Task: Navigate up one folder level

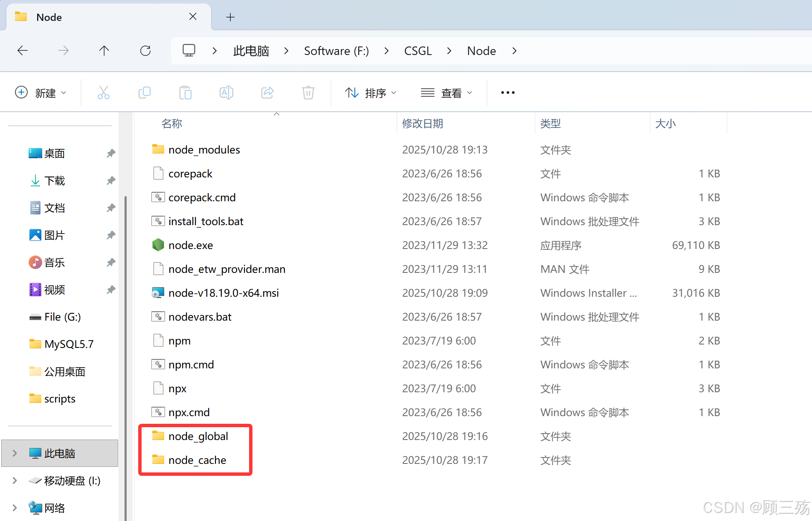Action: pyautogui.click(x=104, y=51)
